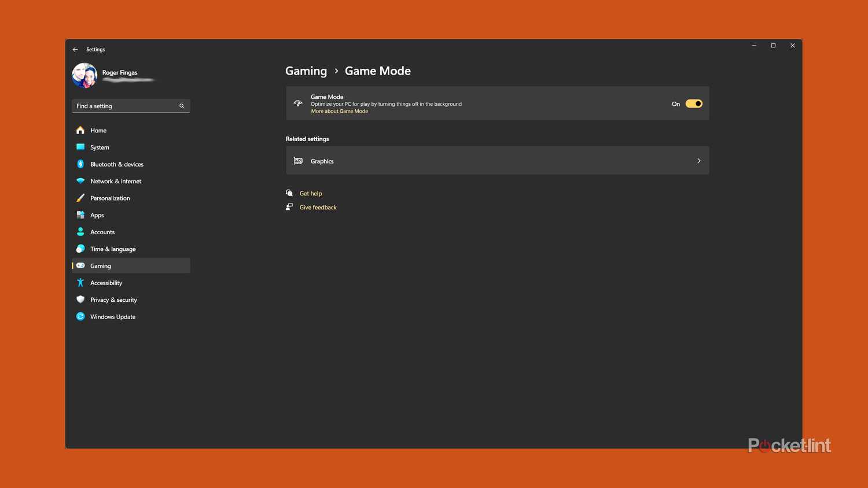This screenshot has height=488, width=868.
Task: Click the Personalization paintbrush icon
Action: [x=80, y=198]
